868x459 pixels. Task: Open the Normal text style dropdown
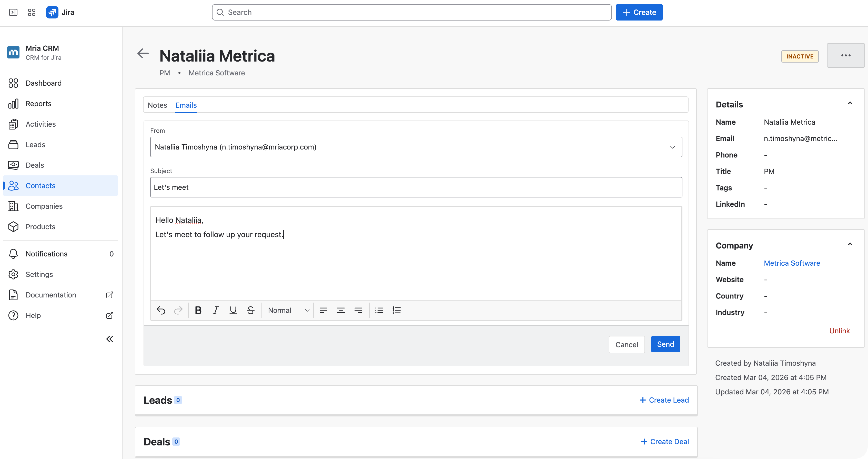tap(288, 310)
